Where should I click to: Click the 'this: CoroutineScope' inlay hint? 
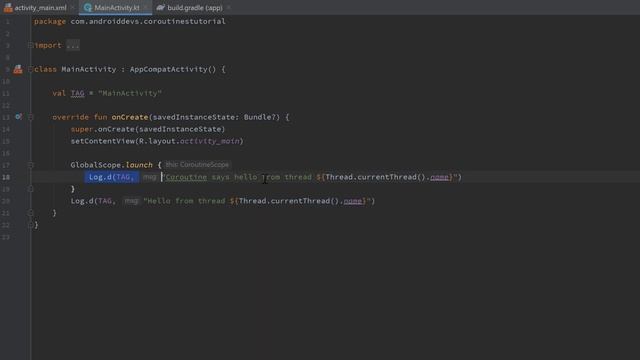point(197,165)
